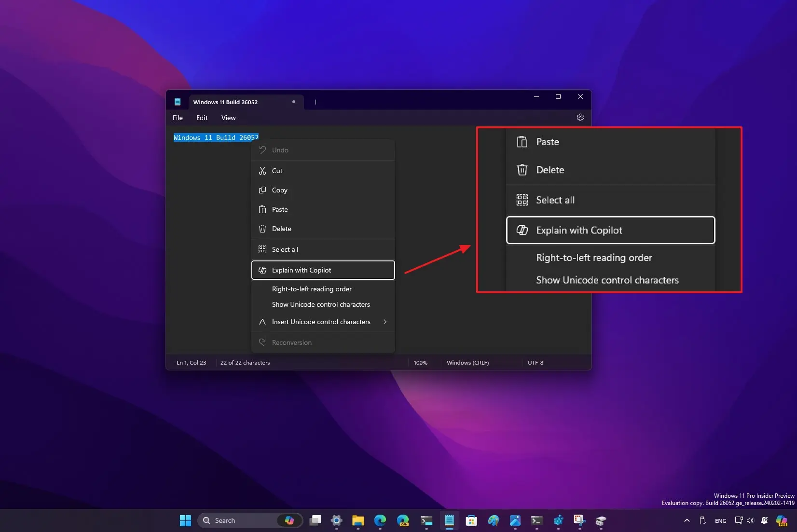Open Notepad settings gear icon
Image resolution: width=797 pixels, height=532 pixels.
pos(580,117)
